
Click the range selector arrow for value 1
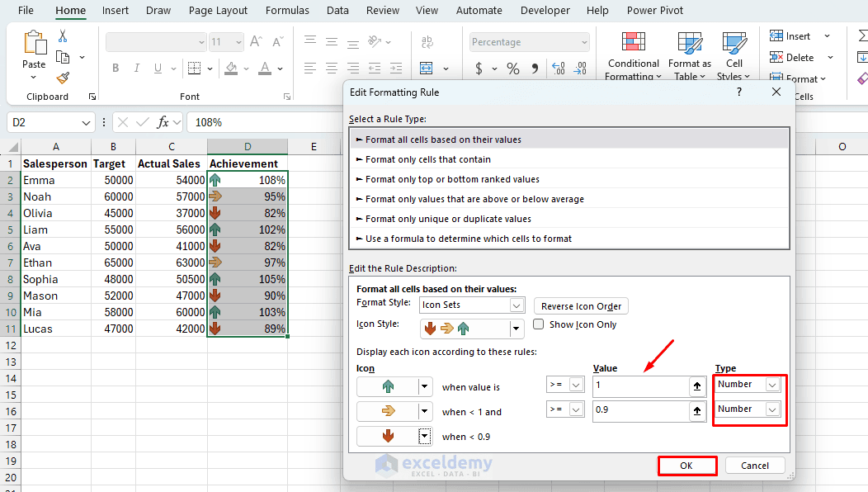697,386
